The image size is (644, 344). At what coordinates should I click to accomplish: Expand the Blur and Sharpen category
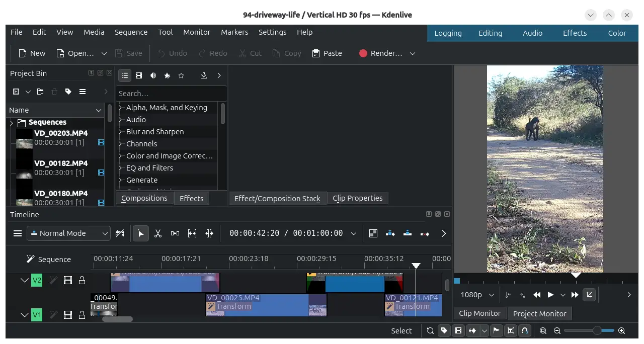click(x=120, y=132)
